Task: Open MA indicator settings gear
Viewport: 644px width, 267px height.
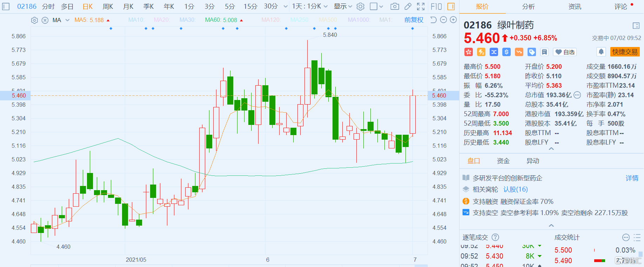Action: 34,20
